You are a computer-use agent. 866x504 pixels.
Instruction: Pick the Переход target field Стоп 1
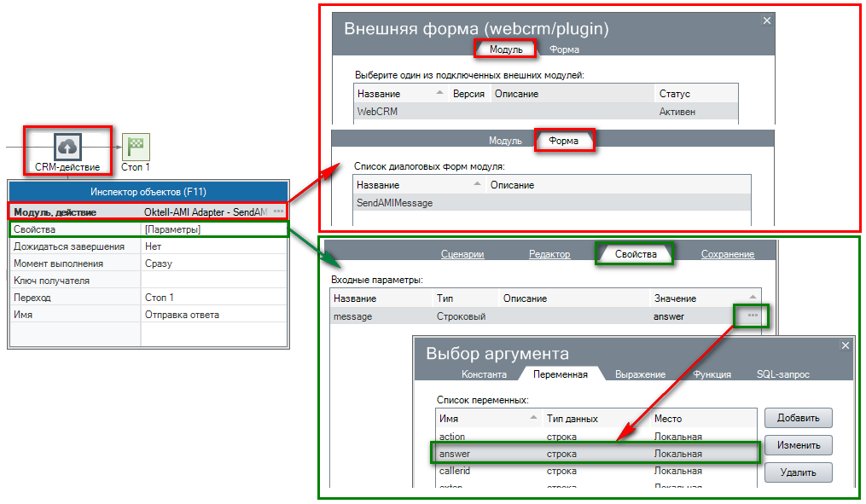(215, 298)
